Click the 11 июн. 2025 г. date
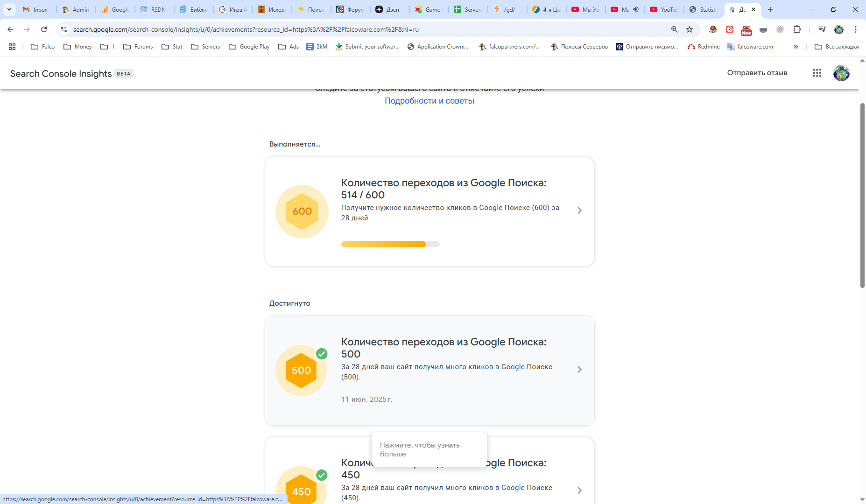The image size is (866, 504). click(366, 399)
